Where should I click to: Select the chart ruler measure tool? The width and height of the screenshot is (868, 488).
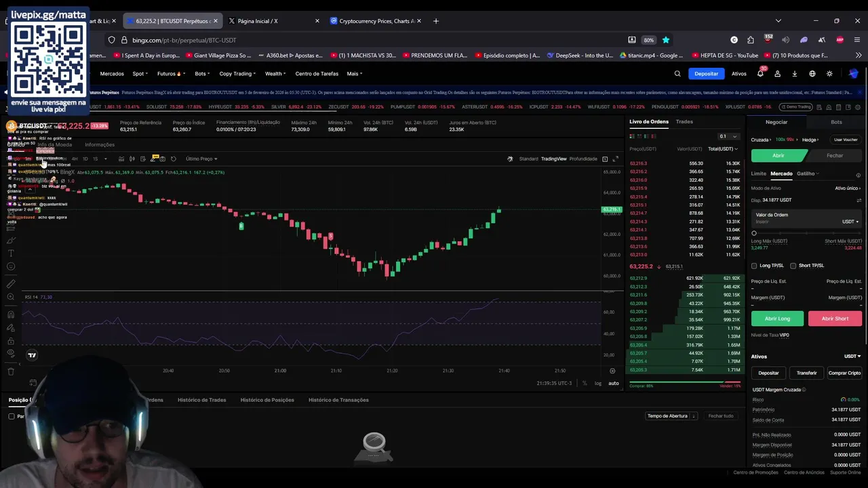coord(11,283)
